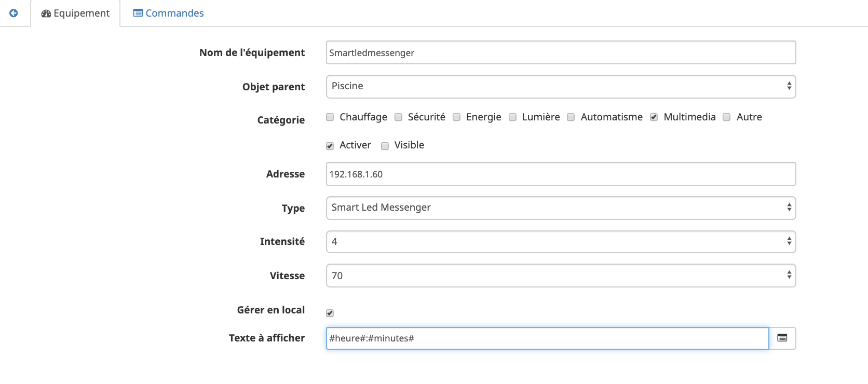Click the Adresse field showing 192.168.1.60
Screen dimensions: 868x384
click(x=561, y=174)
